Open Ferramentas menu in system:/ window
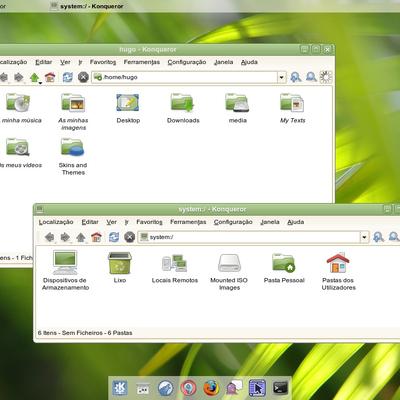This screenshot has height=400, width=400. (x=188, y=222)
